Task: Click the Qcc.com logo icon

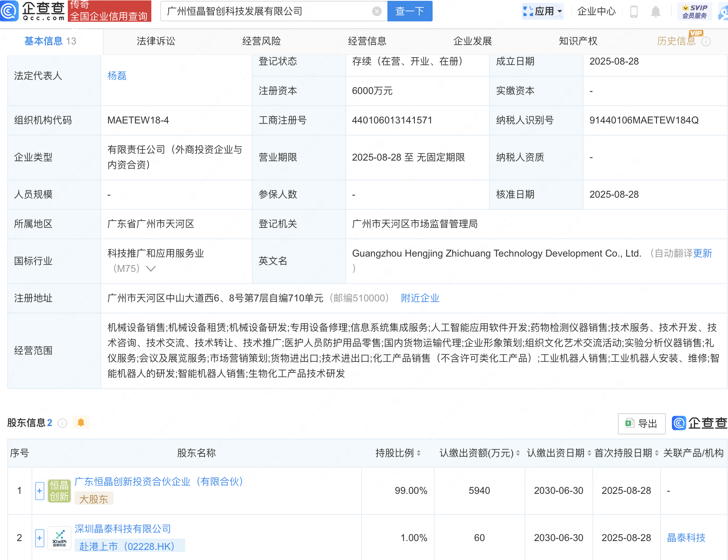Action: 9,11
